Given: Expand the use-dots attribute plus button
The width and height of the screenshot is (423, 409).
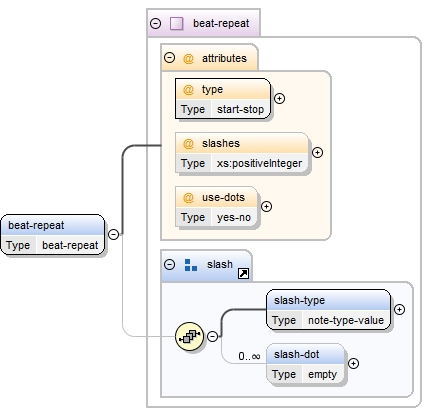Looking at the screenshot, I should 266,206.
